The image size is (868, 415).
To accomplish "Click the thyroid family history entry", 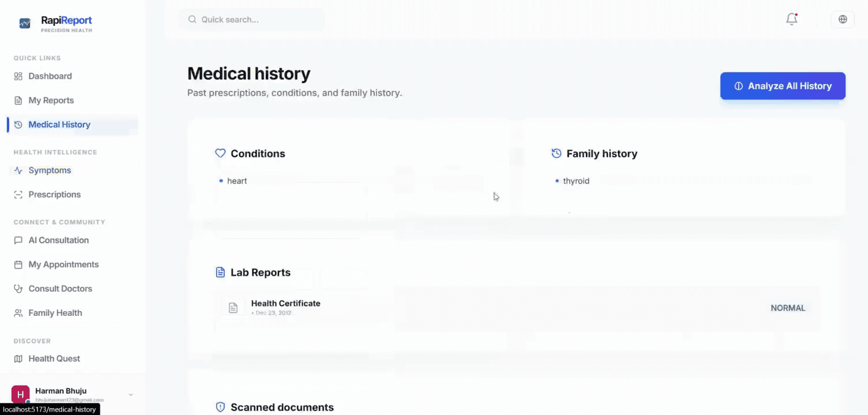I will point(576,181).
